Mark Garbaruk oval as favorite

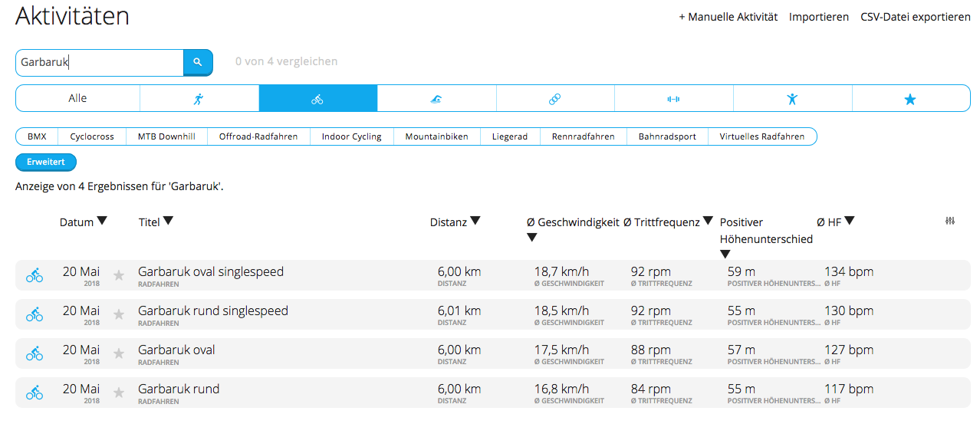[119, 353]
